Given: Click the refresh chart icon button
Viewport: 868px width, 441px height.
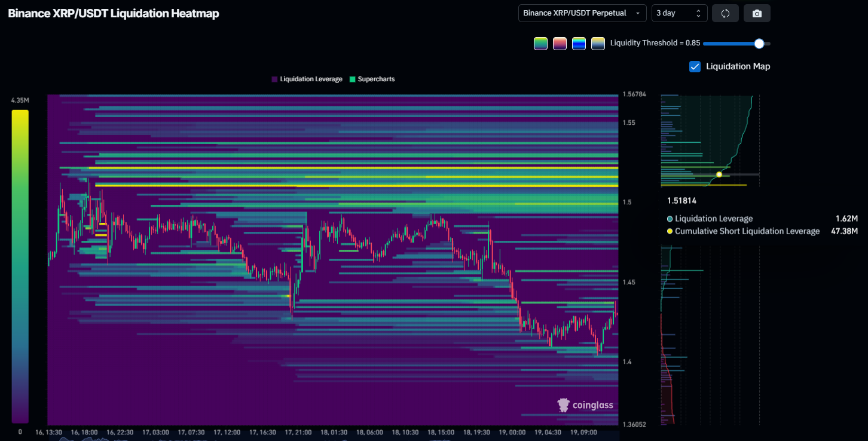Looking at the screenshot, I should coord(725,13).
